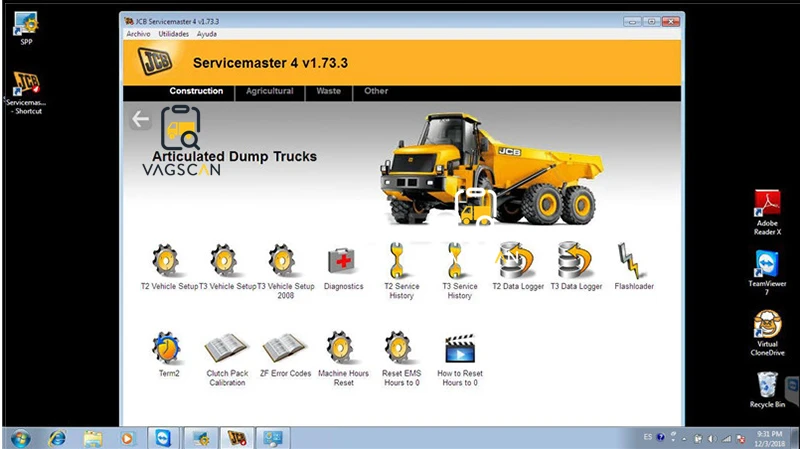The height and width of the screenshot is (449, 800).
Task: Select TeamViewer 7 desktop icon
Action: 767,273
